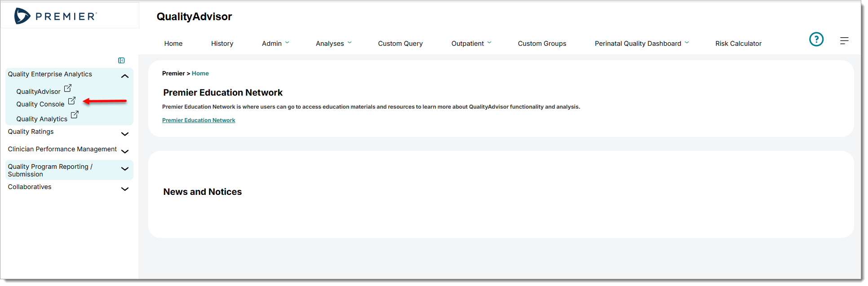Expand the Collaboratives section

click(x=125, y=189)
